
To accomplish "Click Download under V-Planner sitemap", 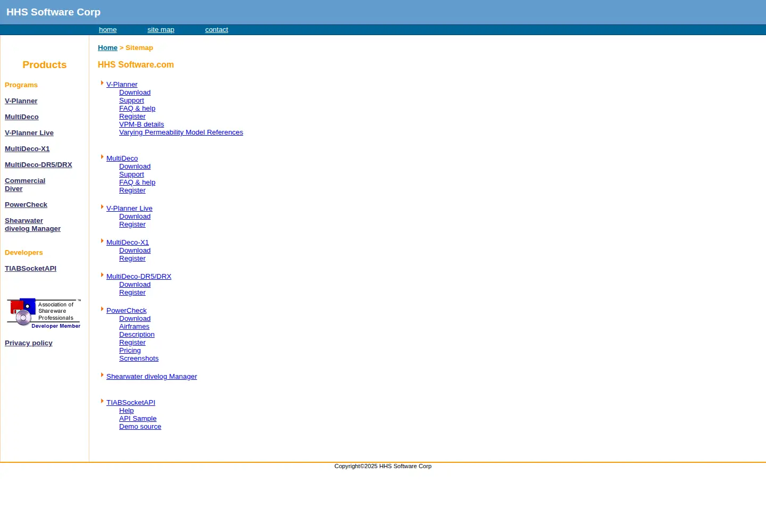I will 135,93.
